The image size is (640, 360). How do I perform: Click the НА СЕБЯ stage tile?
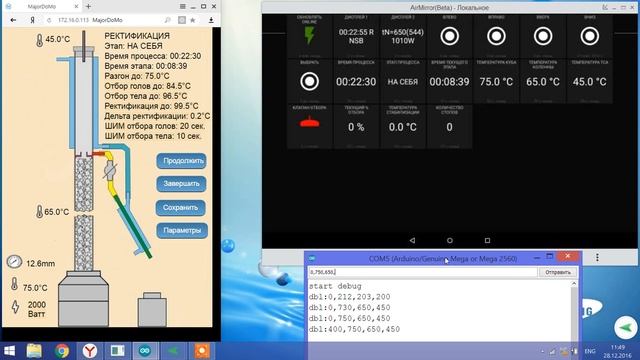pyautogui.click(x=402, y=82)
